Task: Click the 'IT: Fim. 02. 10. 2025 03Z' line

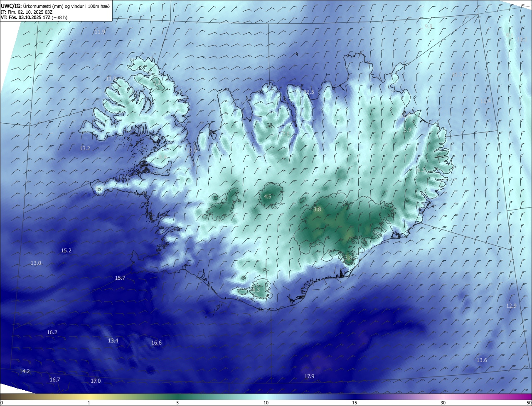Action: coord(27,12)
